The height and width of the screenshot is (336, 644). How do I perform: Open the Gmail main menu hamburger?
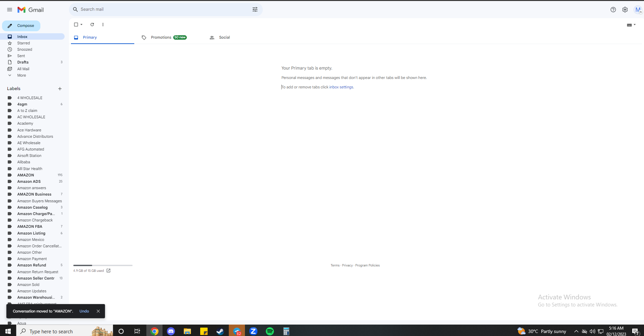tap(9, 10)
